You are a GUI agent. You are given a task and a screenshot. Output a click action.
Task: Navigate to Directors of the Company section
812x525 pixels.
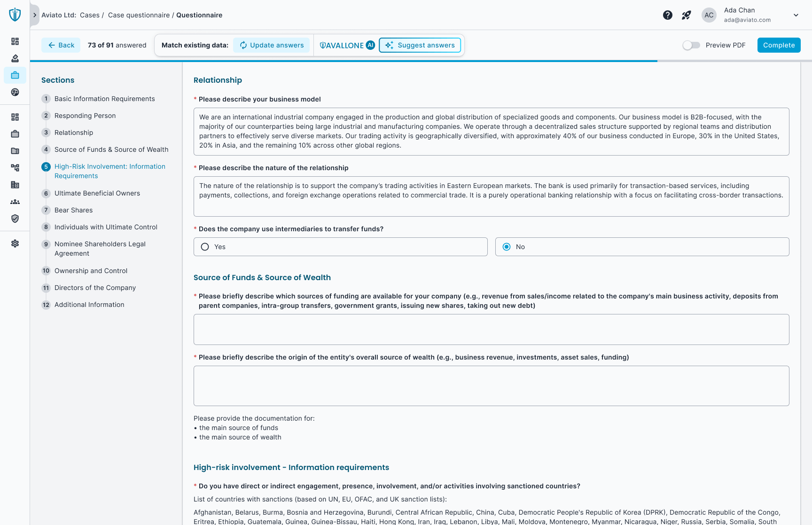95,288
